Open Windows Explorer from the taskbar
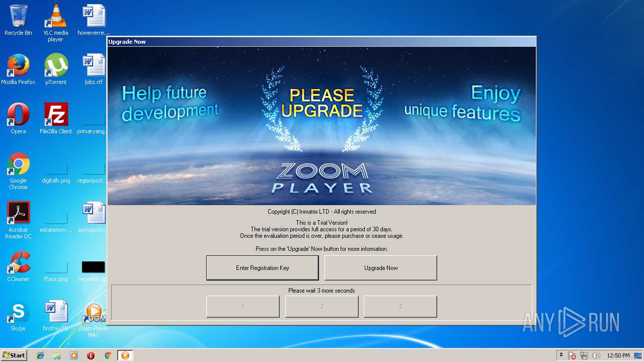The width and height of the screenshot is (644, 362). [x=57, y=355]
